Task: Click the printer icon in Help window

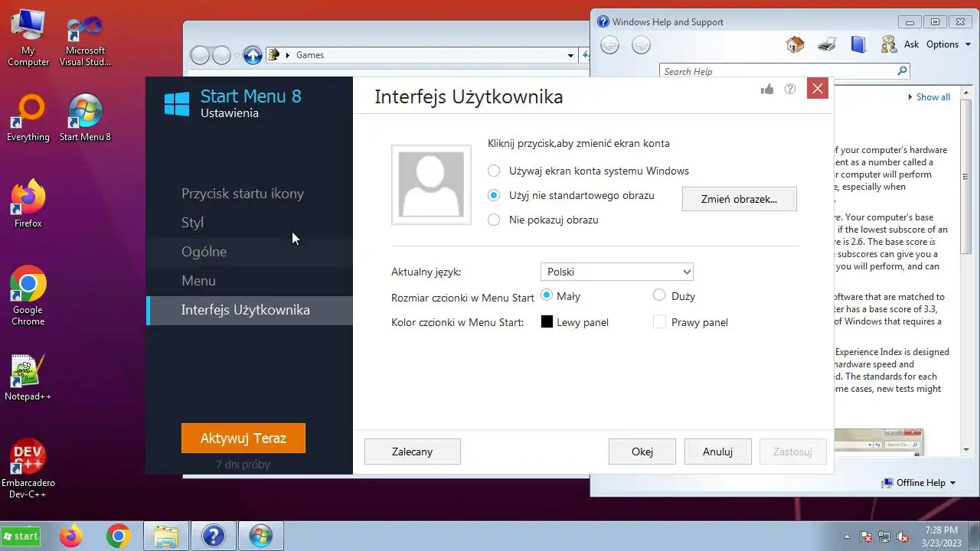Action: point(827,44)
